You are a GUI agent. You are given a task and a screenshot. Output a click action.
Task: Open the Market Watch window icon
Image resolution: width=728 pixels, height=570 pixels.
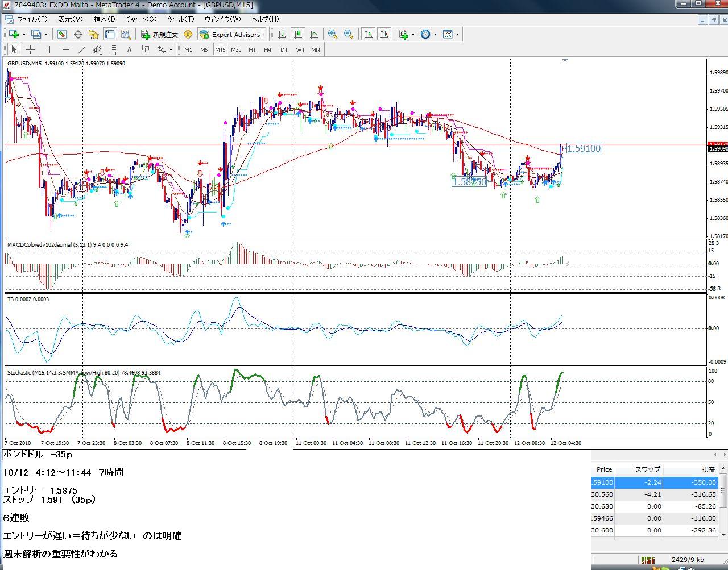(62, 35)
